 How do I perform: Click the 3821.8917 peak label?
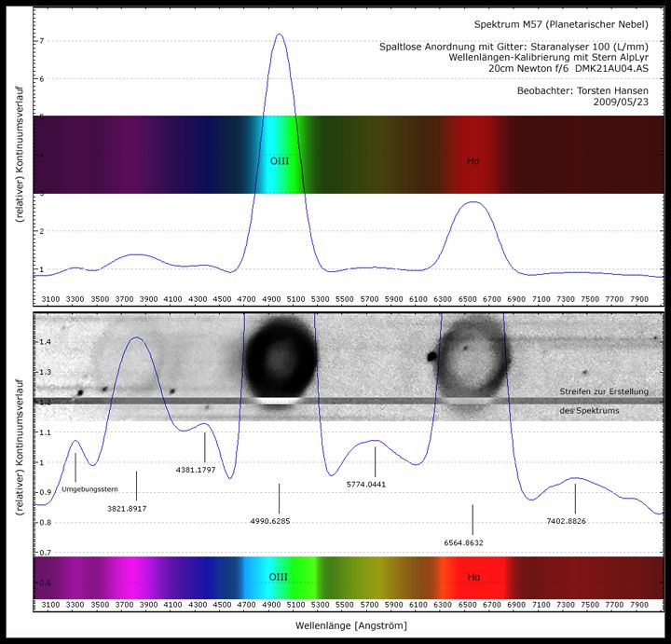[x=127, y=509]
